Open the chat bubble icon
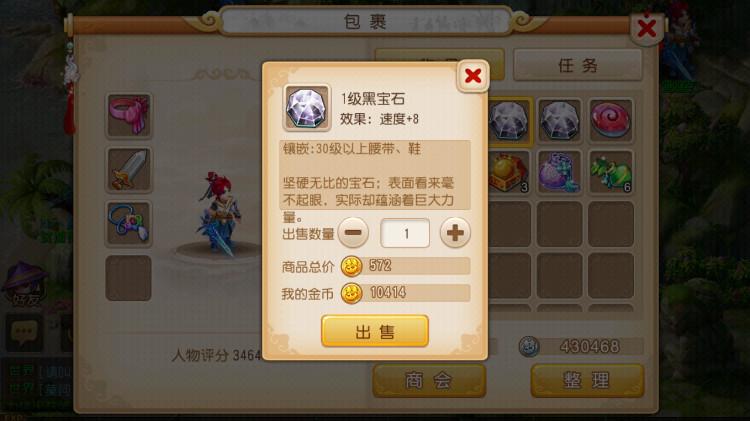This screenshot has height=421, width=750. [24, 332]
